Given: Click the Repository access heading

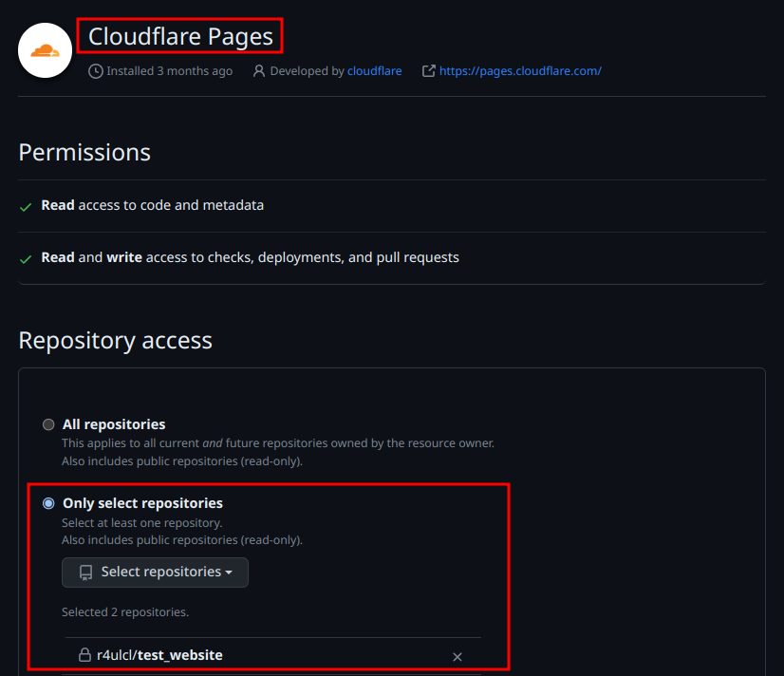Looking at the screenshot, I should click(x=115, y=340).
